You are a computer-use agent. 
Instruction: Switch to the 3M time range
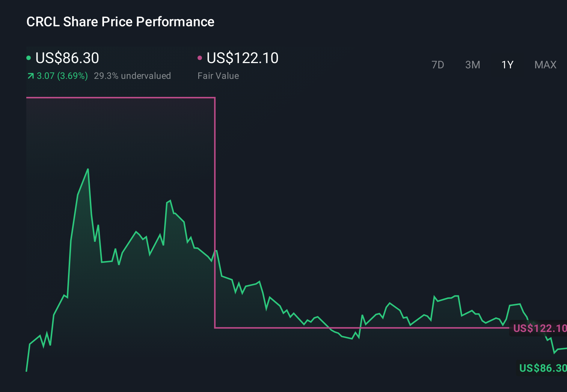(x=472, y=65)
